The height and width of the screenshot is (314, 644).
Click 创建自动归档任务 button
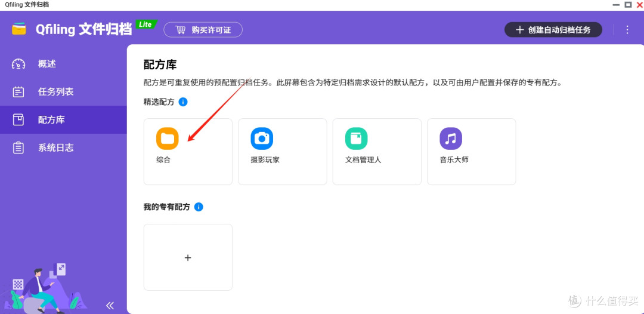tap(553, 30)
